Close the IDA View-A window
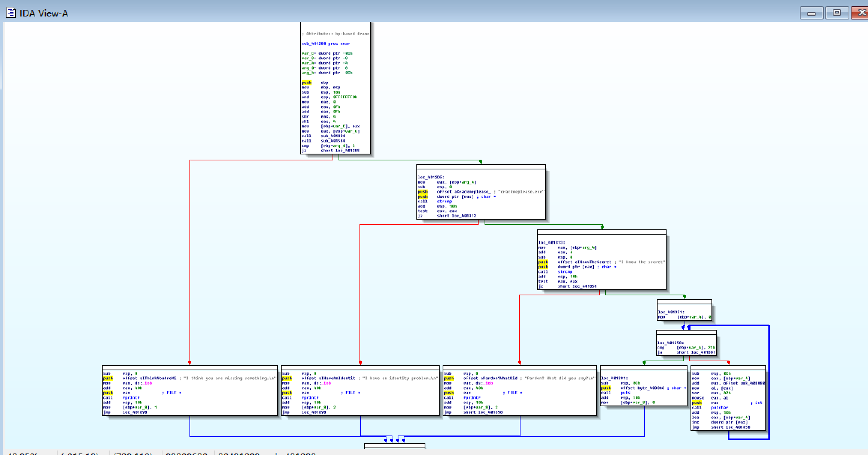868x455 pixels. (x=861, y=13)
